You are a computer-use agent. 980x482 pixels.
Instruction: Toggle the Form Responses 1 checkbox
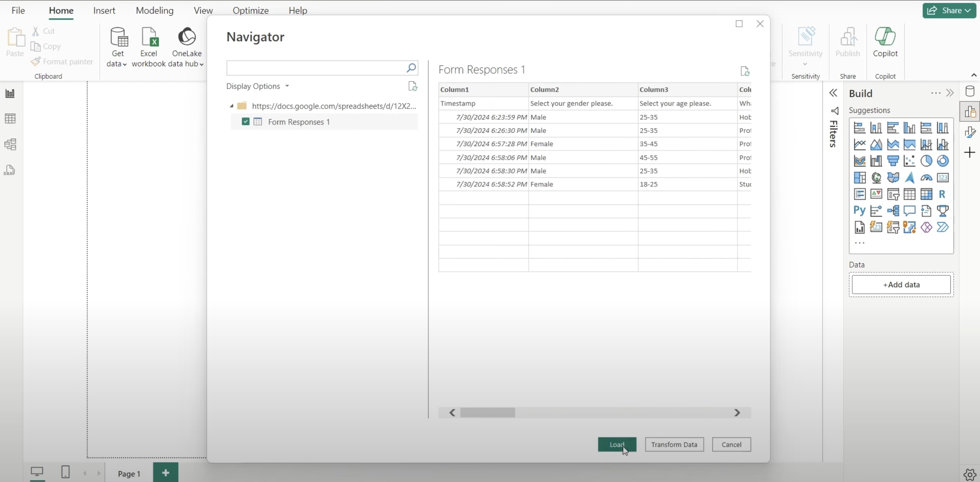pos(245,122)
